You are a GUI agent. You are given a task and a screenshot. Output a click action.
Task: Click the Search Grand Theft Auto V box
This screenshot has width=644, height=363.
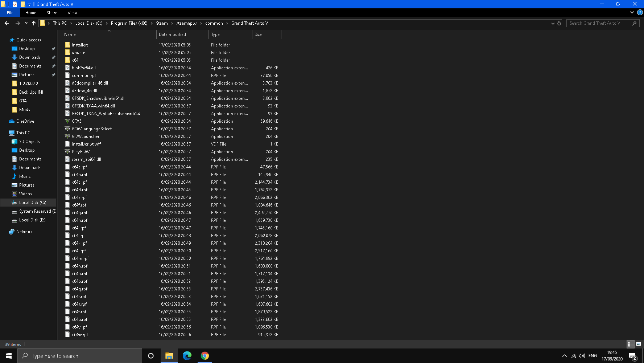(x=598, y=23)
